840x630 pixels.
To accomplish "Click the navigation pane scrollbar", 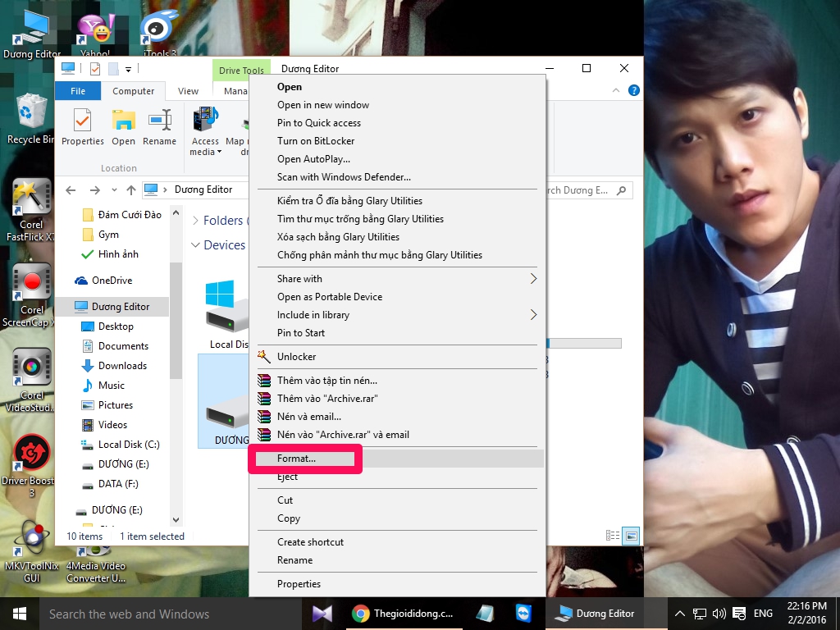I will pos(176,328).
